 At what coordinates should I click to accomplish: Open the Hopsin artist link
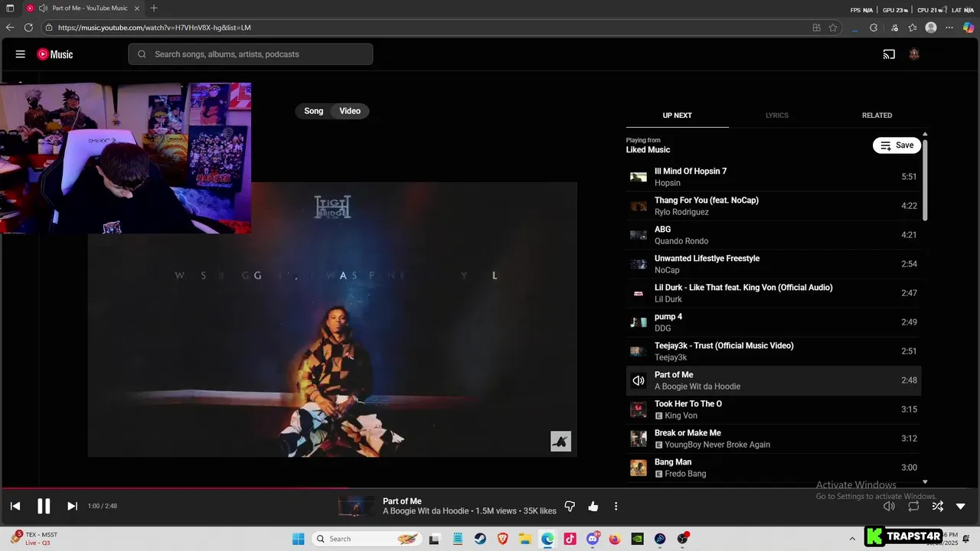(x=668, y=183)
